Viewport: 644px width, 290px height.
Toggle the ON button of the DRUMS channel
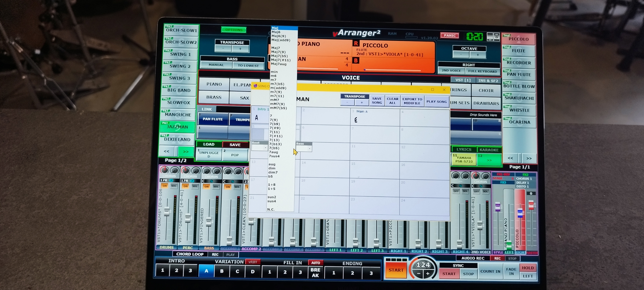(x=165, y=186)
